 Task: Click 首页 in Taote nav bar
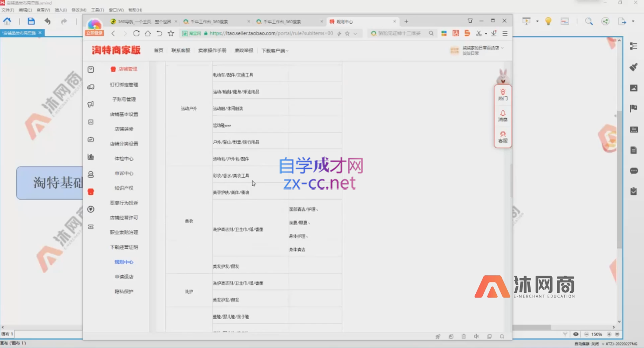[159, 50]
